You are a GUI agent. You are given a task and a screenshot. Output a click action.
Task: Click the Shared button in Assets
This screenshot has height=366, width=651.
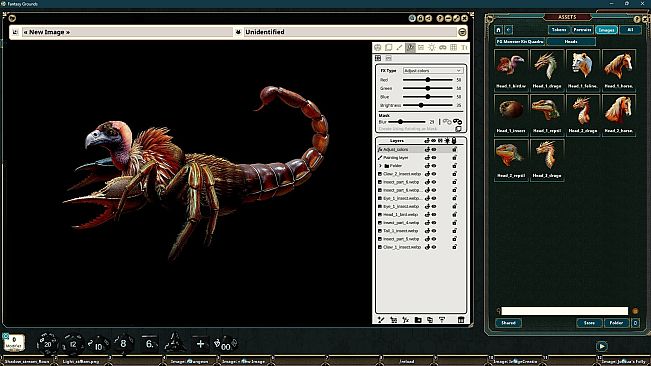[x=509, y=323]
